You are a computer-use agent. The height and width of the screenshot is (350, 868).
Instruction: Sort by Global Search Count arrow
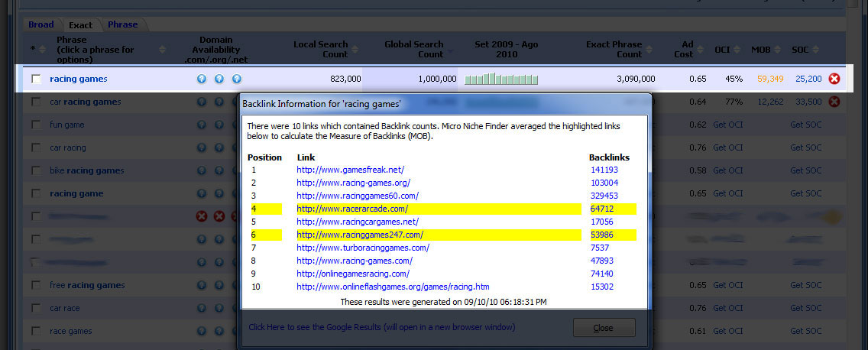coord(449,51)
